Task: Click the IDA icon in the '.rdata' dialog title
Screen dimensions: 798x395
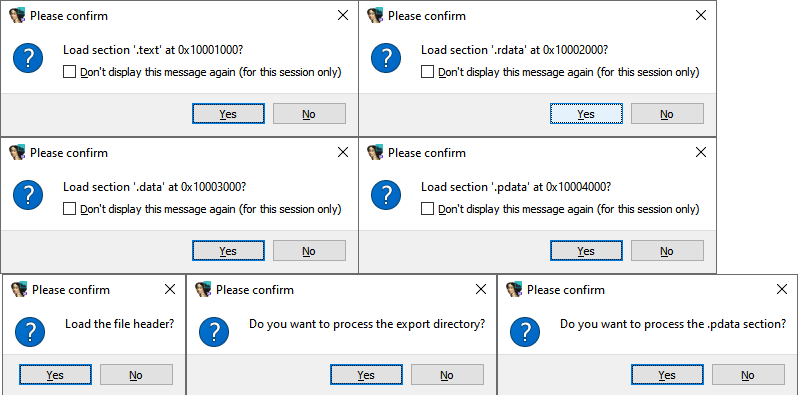Action: coord(375,16)
